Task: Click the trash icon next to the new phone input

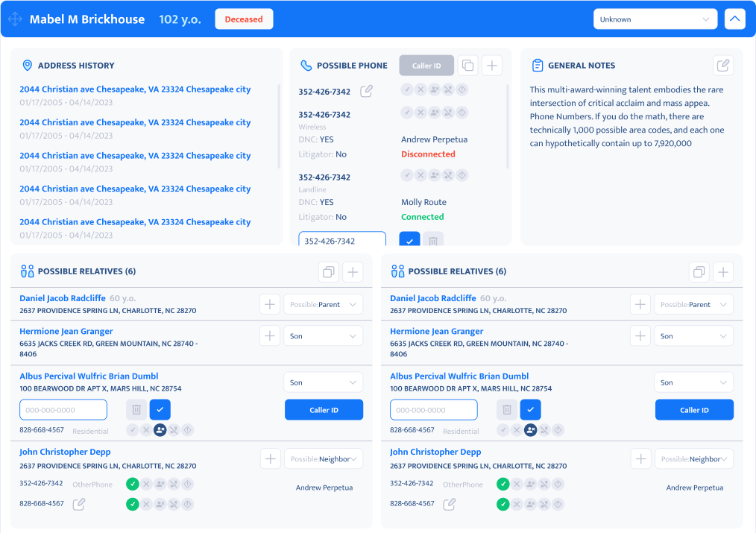Action: [432, 242]
